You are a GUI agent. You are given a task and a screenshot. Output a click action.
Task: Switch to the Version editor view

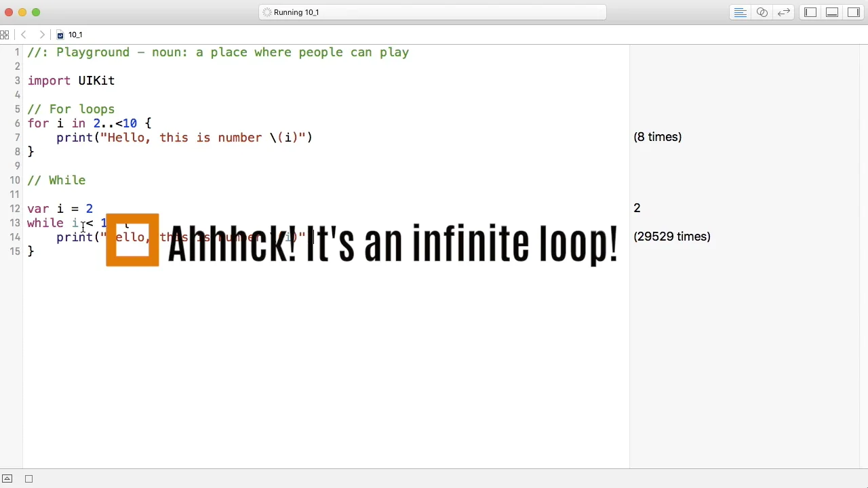tap(784, 12)
